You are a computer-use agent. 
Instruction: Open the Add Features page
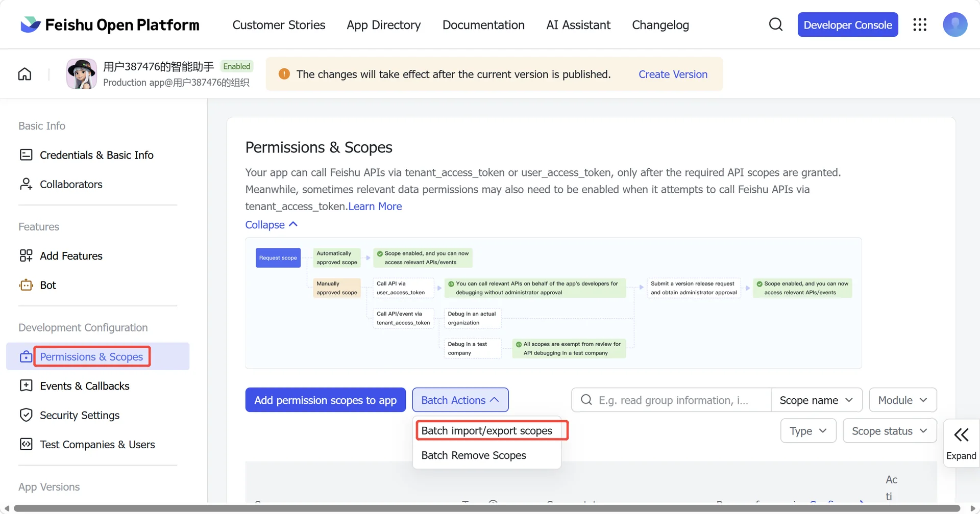[x=97, y=256]
